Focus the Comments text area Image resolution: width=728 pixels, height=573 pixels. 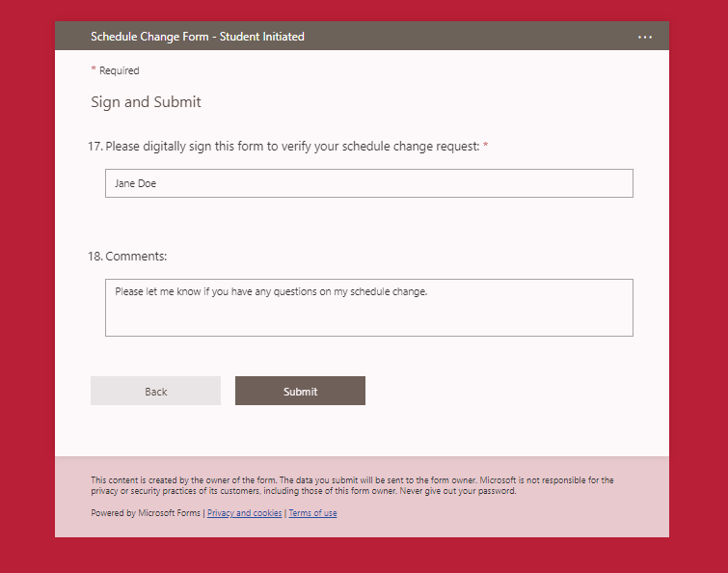coord(369,308)
